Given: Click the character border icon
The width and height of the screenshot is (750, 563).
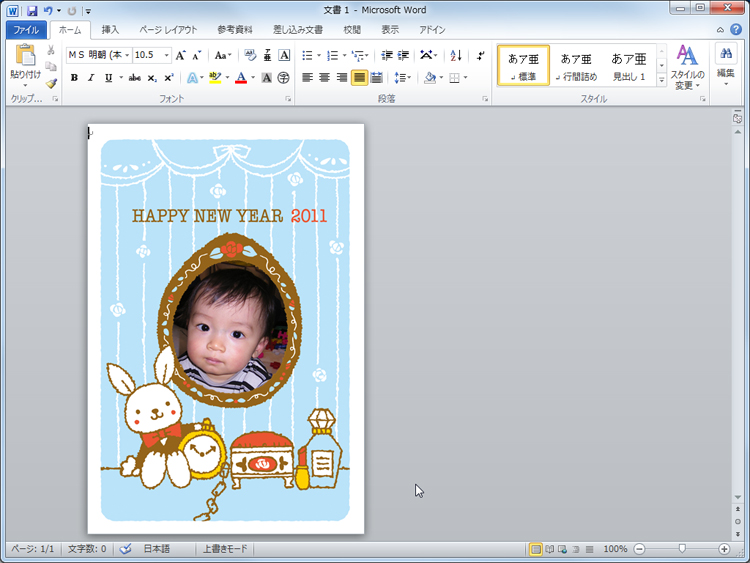Looking at the screenshot, I should click(x=284, y=55).
